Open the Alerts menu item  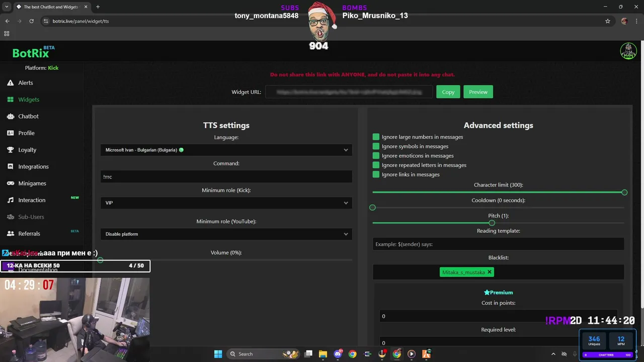click(26, 83)
